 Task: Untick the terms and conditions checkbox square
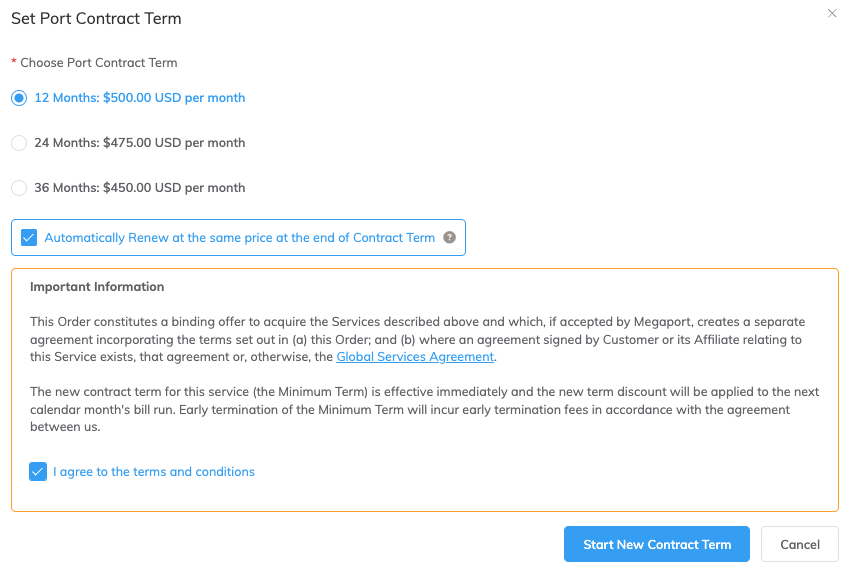(x=38, y=472)
